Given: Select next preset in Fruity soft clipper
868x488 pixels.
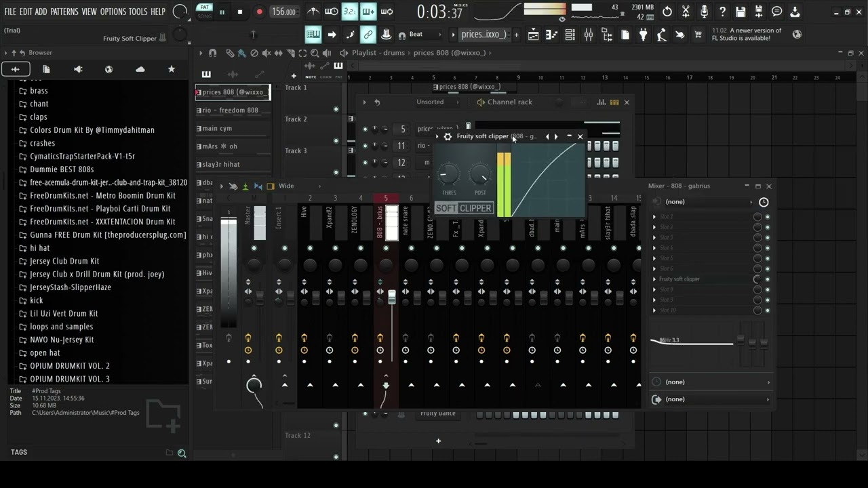Looking at the screenshot, I should 556,137.
